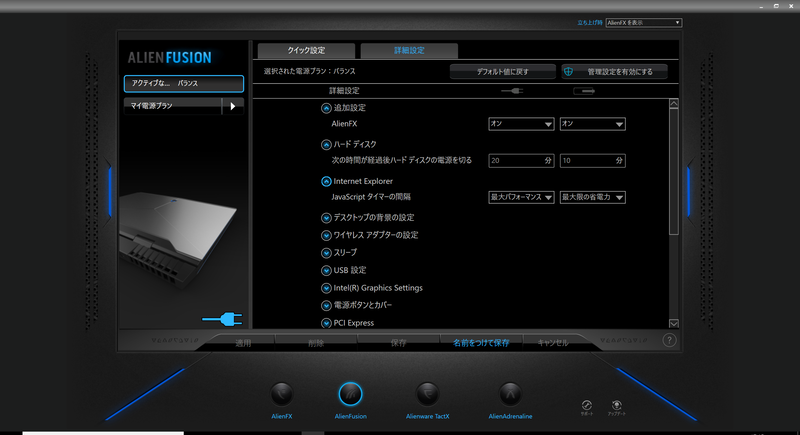
Task: Click the 適用 button
Action: coord(243,343)
